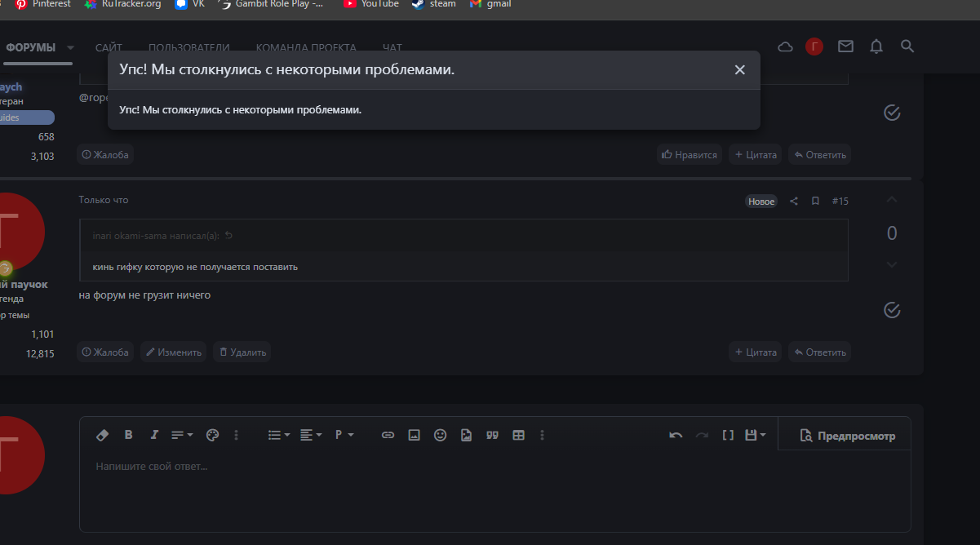Screen dimensions: 980x545
Task: Open the insert image tool
Action: [414, 435]
